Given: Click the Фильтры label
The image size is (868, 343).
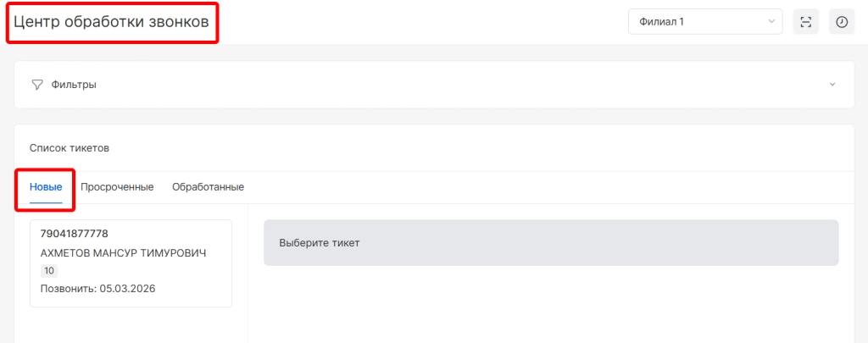Looking at the screenshot, I should (x=74, y=85).
